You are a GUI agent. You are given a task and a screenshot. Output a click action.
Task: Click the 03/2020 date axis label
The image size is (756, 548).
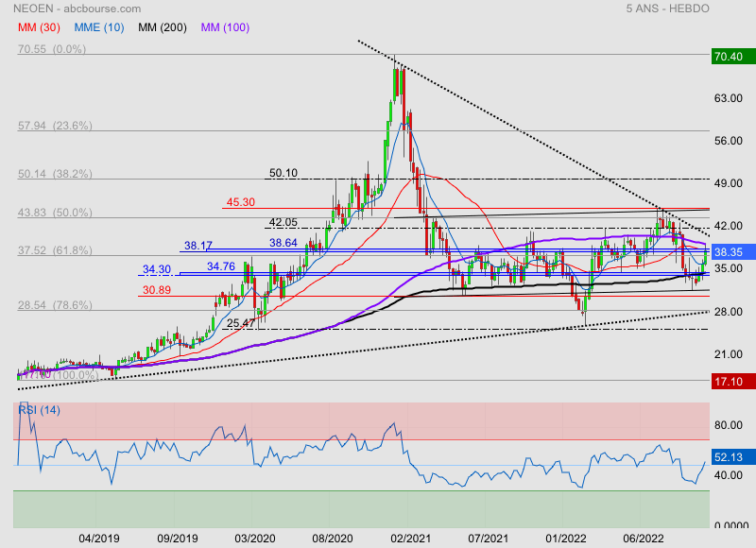pyautogui.click(x=255, y=539)
